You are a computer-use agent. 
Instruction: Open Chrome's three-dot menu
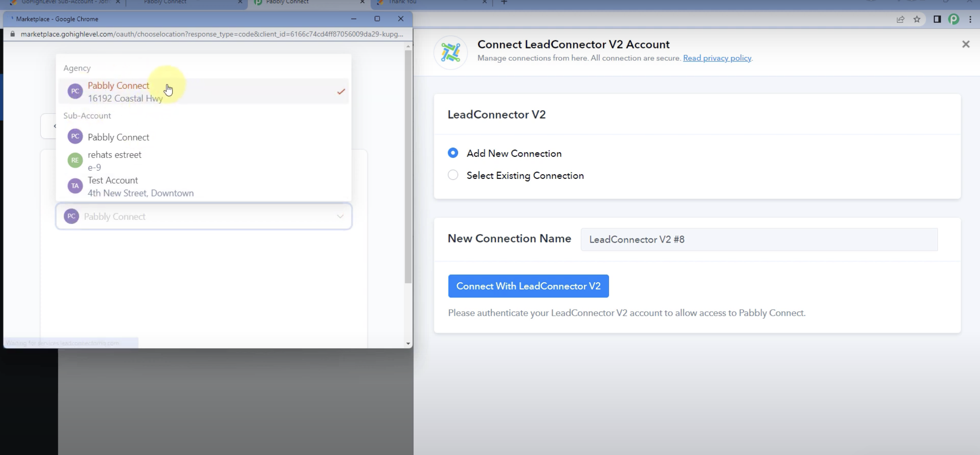point(970,19)
